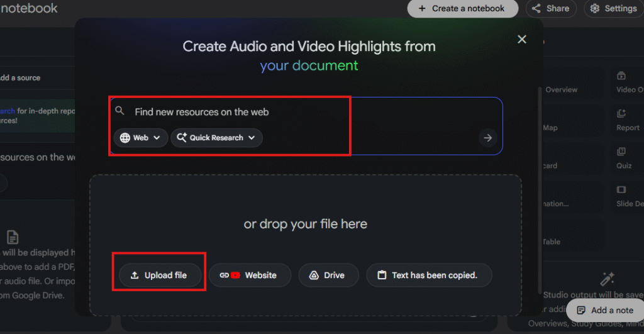Open Settings in the top bar
The width and height of the screenshot is (644, 334).
pyautogui.click(x=614, y=9)
